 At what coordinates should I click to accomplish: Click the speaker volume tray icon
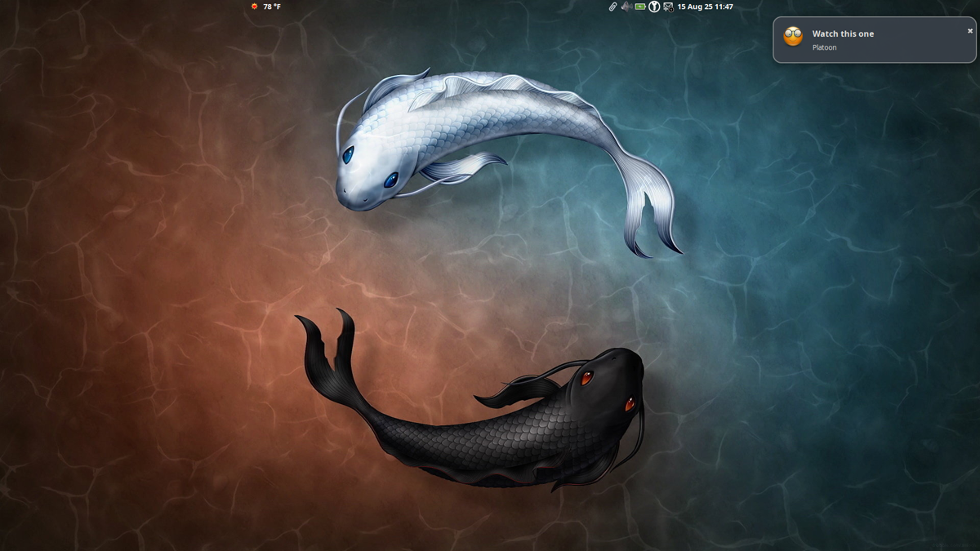coord(626,7)
